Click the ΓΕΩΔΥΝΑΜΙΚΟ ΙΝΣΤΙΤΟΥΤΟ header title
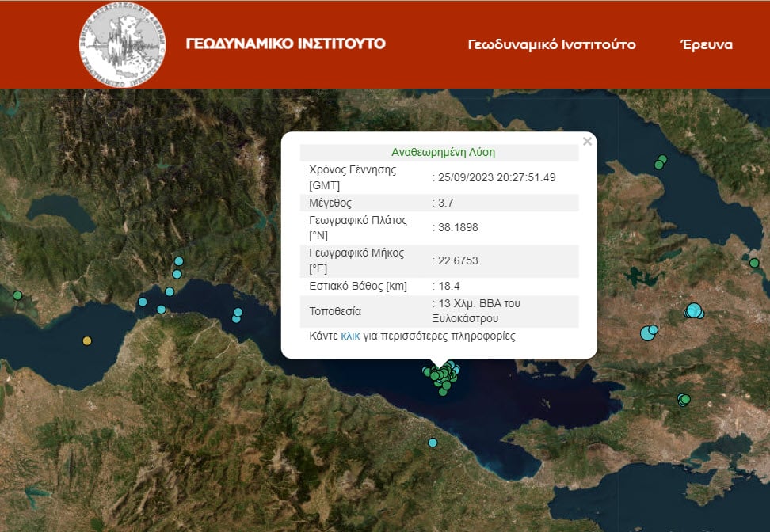770x532 pixels. (x=286, y=44)
